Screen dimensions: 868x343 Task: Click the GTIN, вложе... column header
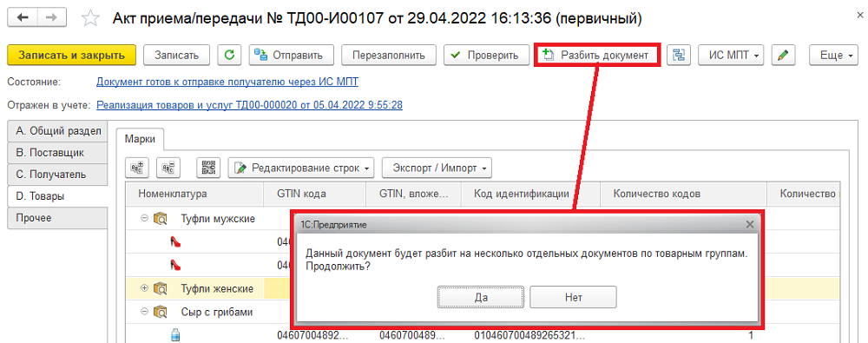(x=413, y=194)
